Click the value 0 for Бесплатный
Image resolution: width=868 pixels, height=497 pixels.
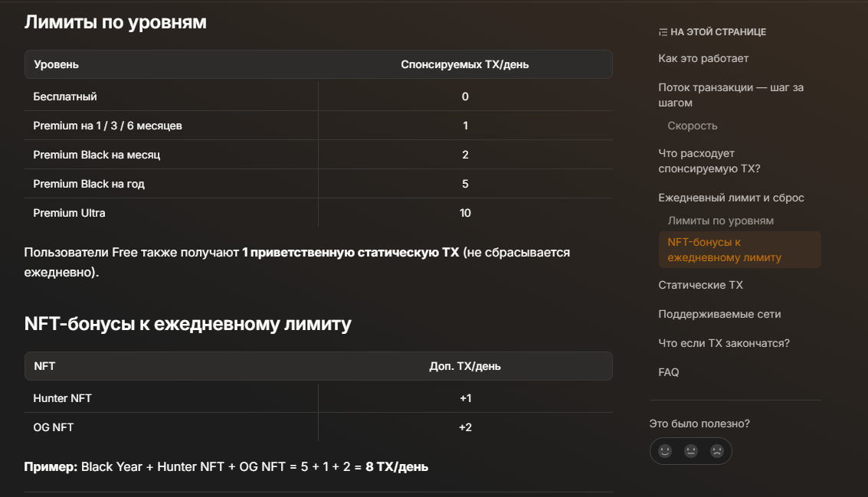[465, 96]
